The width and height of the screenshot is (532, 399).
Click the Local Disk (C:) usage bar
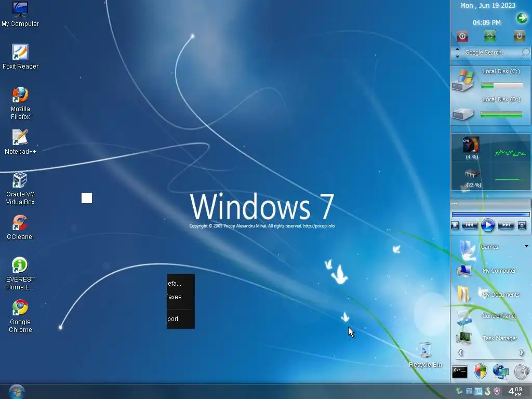coord(501,86)
